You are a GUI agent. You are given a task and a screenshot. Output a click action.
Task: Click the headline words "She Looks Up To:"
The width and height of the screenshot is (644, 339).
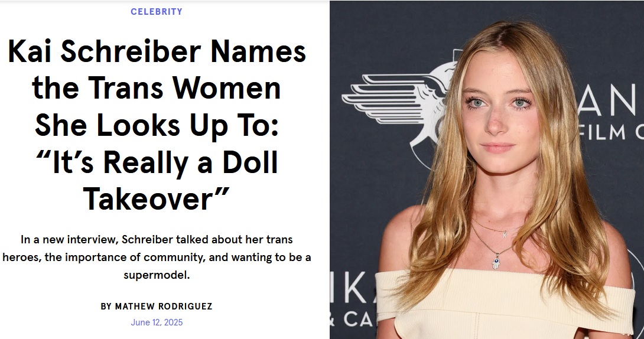(x=157, y=125)
